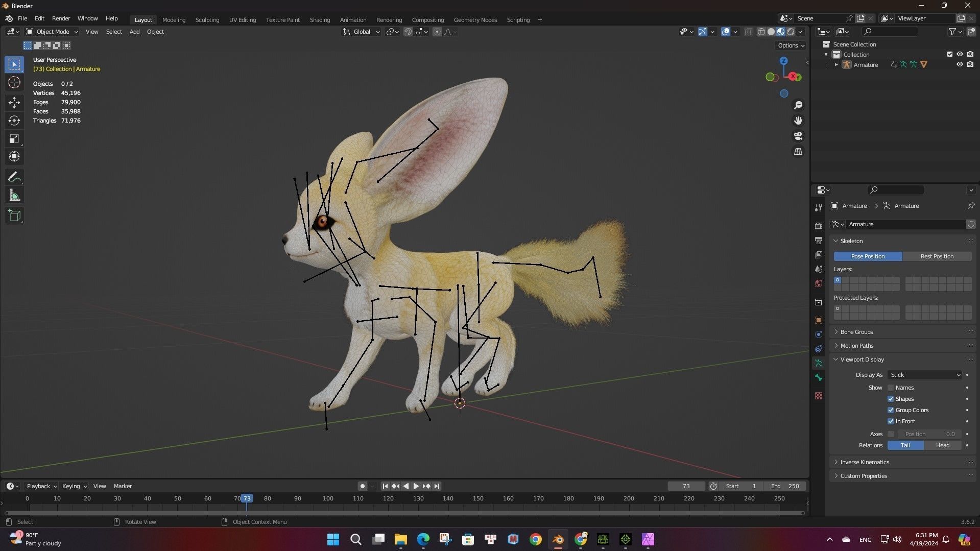Jump to the animation end frame
The height and width of the screenshot is (551, 980).
tap(437, 486)
